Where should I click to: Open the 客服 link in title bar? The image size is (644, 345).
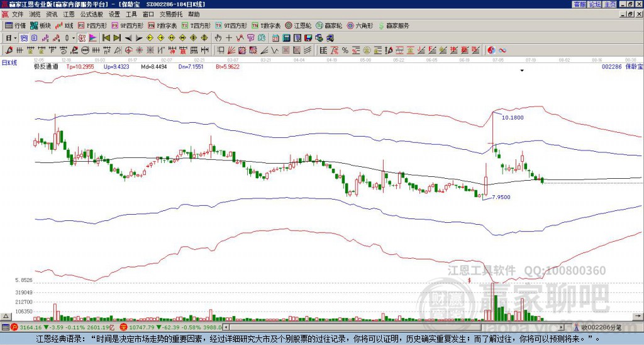pyautogui.click(x=579, y=4)
